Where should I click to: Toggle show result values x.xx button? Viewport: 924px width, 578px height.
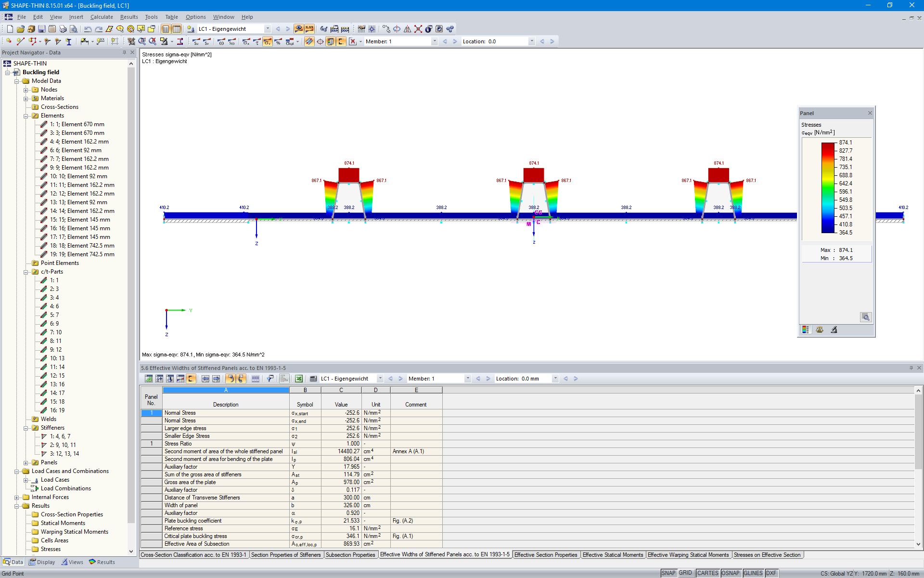309,29
